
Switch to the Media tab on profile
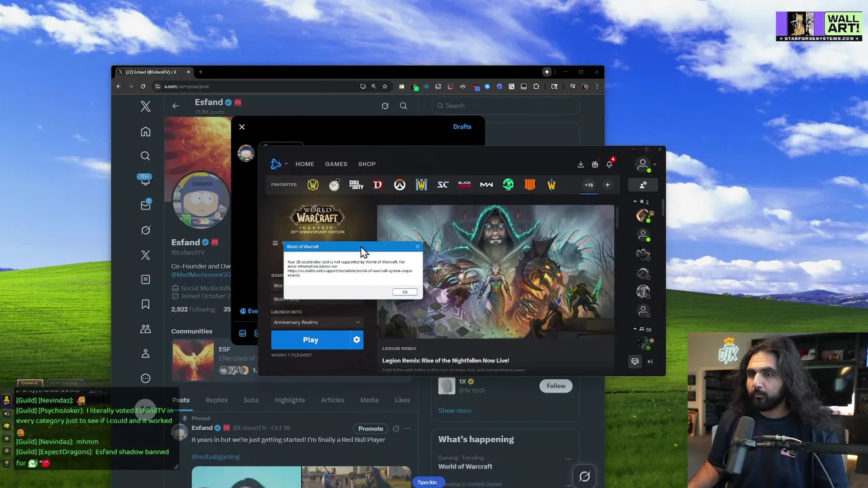[369, 400]
